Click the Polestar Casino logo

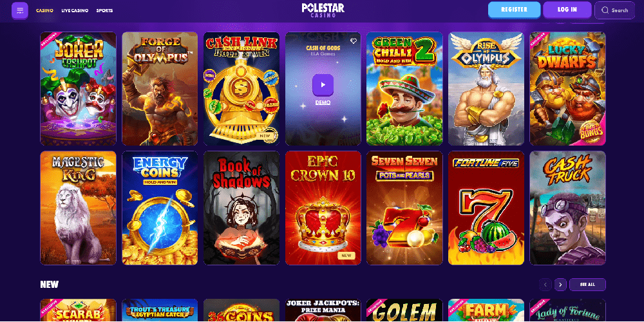point(323,10)
